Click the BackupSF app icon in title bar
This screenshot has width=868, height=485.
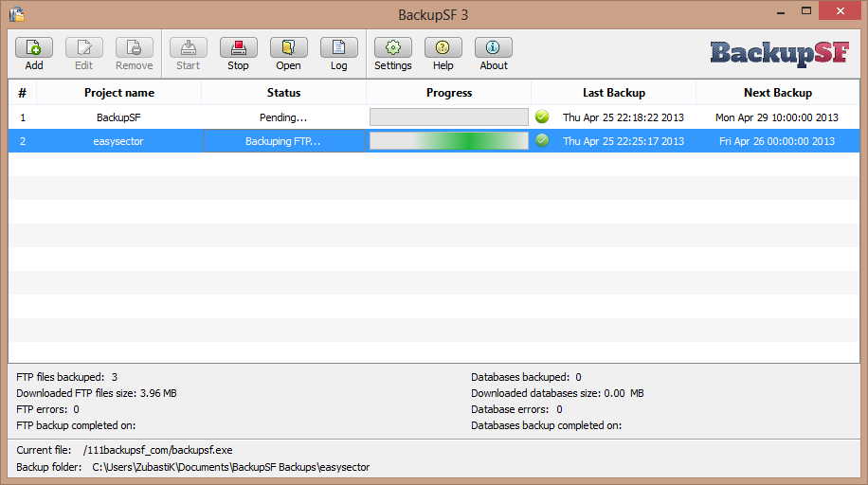(17, 14)
